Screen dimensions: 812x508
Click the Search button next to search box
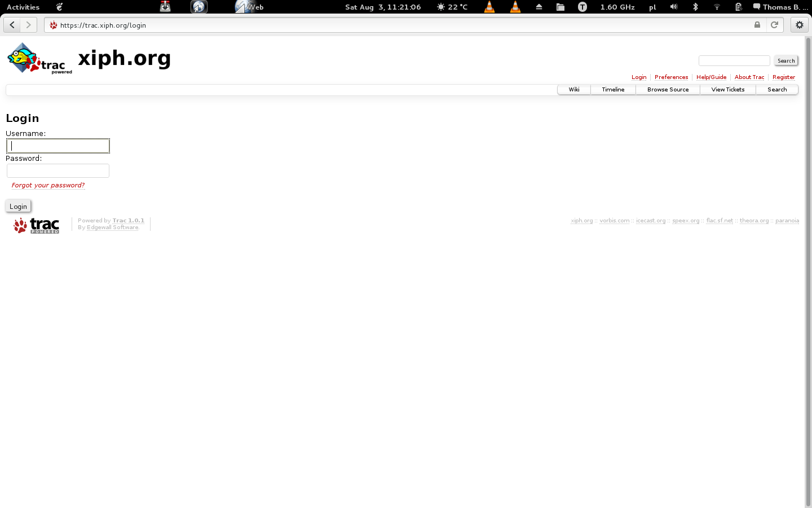786,61
